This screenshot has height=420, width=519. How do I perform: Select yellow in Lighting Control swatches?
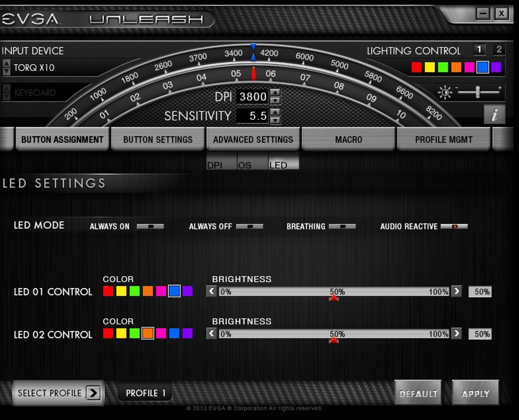(x=429, y=67)
